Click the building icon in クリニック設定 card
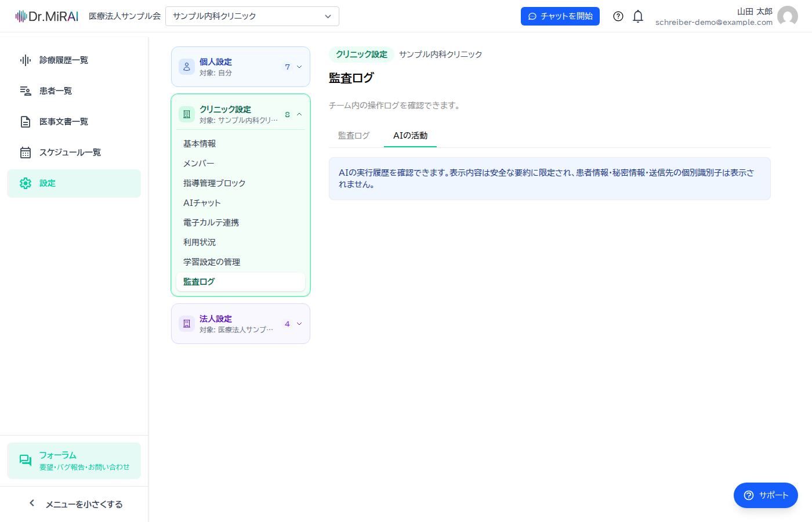This screenshot has width=812, height=522. [x=187, y=114]
